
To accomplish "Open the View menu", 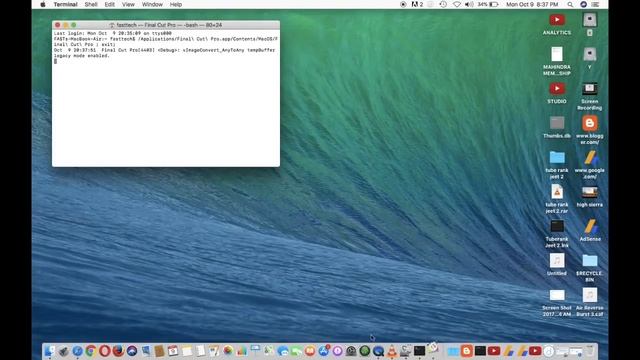I will [x=128, y=4].
